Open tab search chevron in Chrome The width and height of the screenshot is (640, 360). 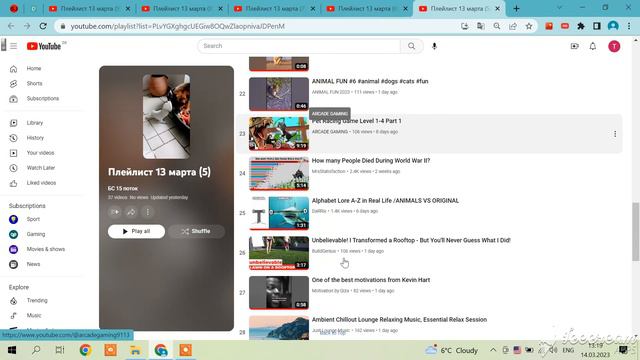tap(559, 8)
